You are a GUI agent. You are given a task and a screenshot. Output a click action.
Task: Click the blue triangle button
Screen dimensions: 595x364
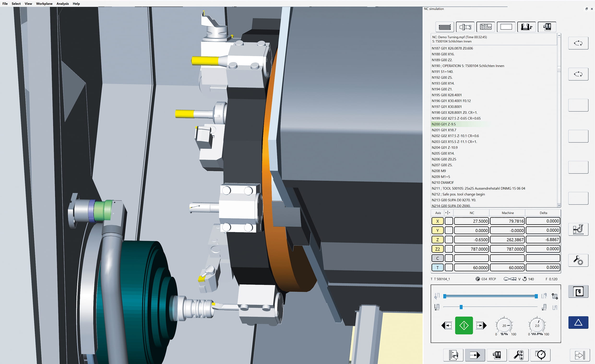(x=578, y=322)
